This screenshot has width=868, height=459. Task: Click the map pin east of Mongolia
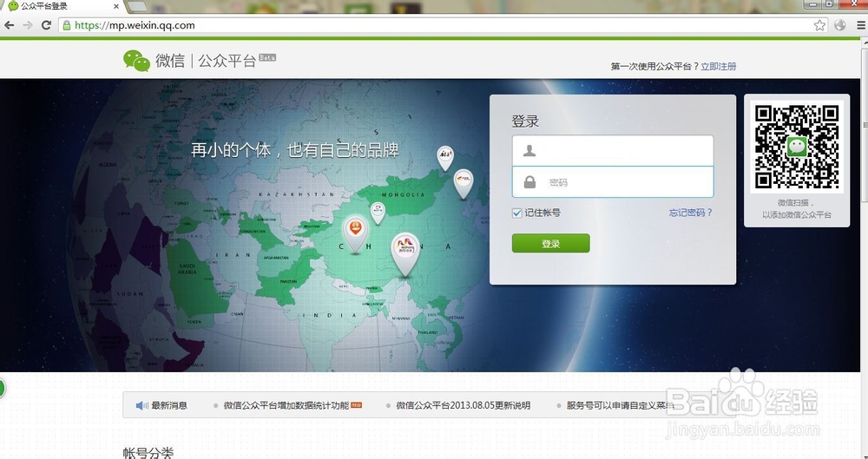tap(464, 184)
